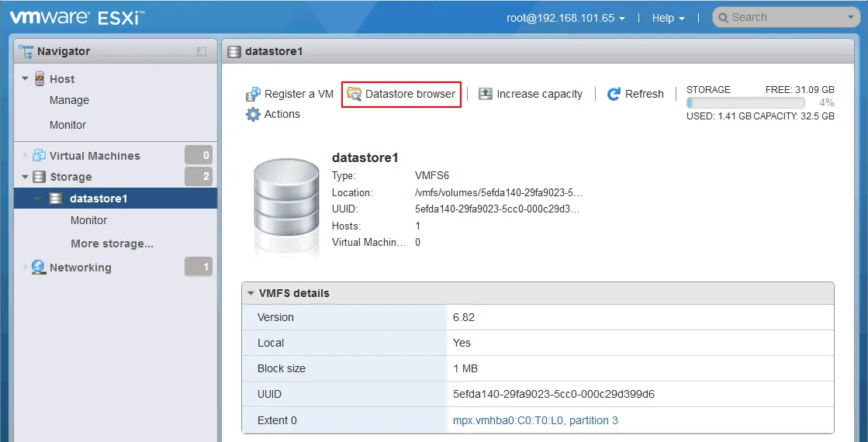Screen dimensions: 868x442
Task: Click the storage usage bar
Action: pyautogui.click(x=745, y=102)
